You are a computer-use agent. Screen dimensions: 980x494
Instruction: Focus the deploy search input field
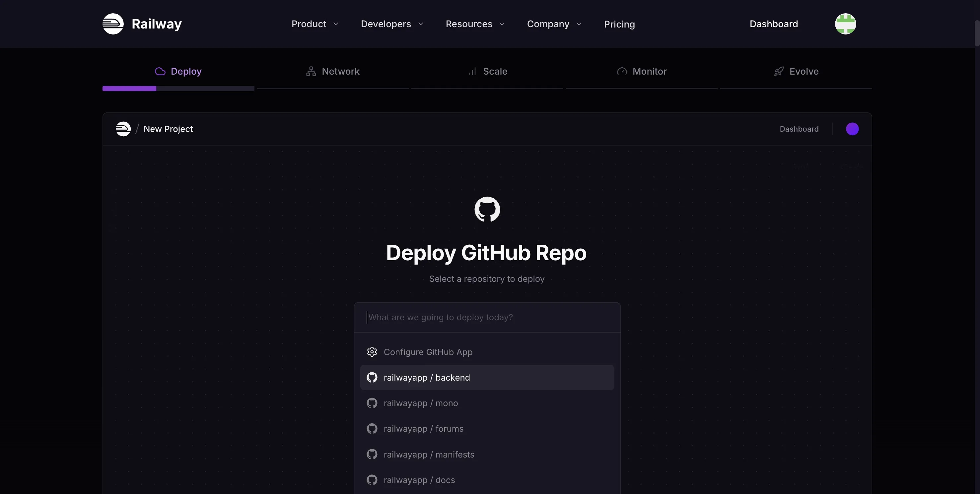(x=487, y=318)
